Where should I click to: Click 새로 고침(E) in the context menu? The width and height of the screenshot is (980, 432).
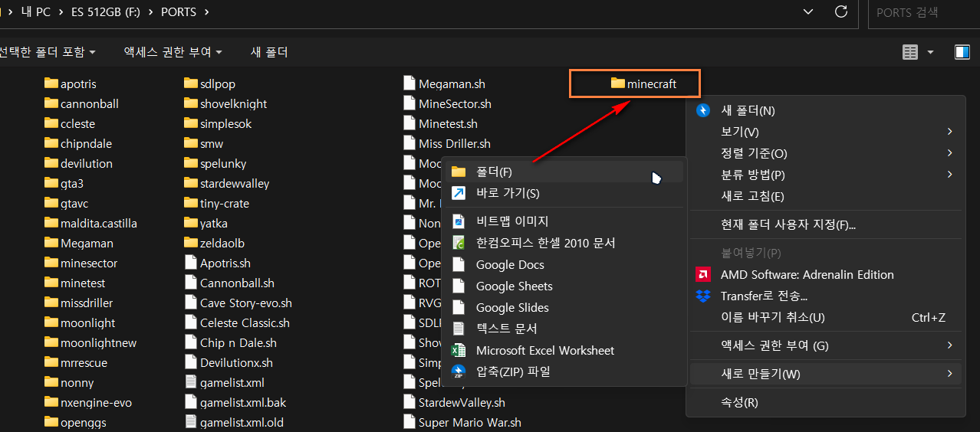(825, 196)
